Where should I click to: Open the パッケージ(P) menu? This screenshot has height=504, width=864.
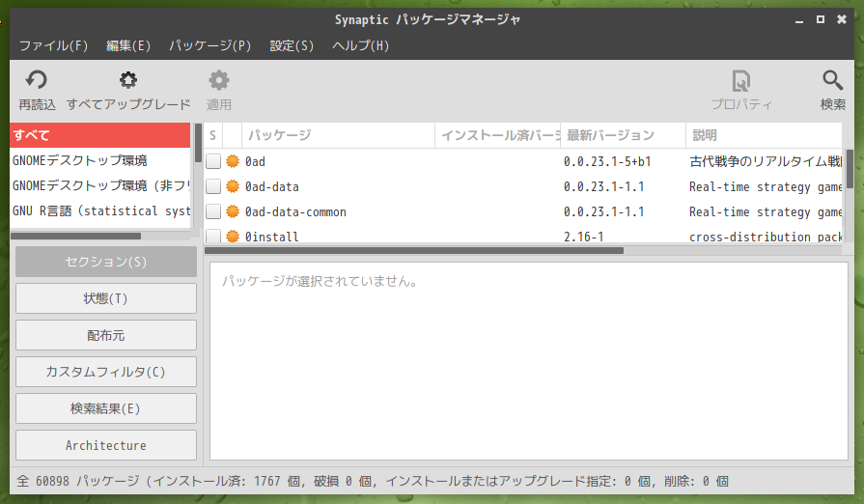(209, 45)
